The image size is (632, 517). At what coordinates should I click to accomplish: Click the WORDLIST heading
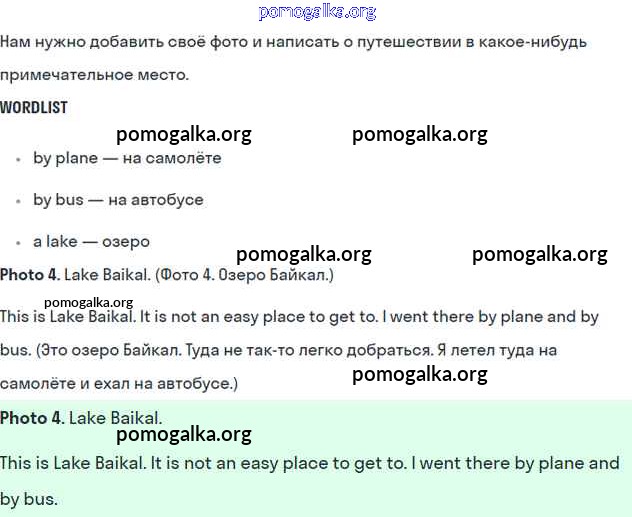pyautogui.click(x=34, y=107)
